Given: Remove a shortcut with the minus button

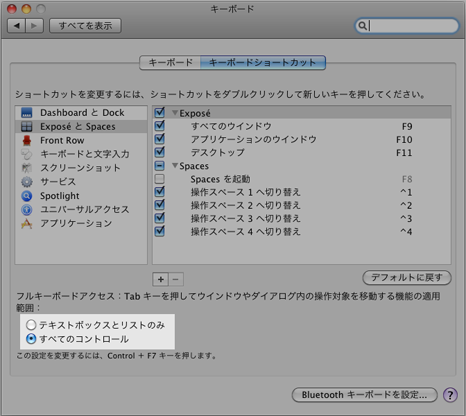Looking at the screenshot, I should (176, 279).
